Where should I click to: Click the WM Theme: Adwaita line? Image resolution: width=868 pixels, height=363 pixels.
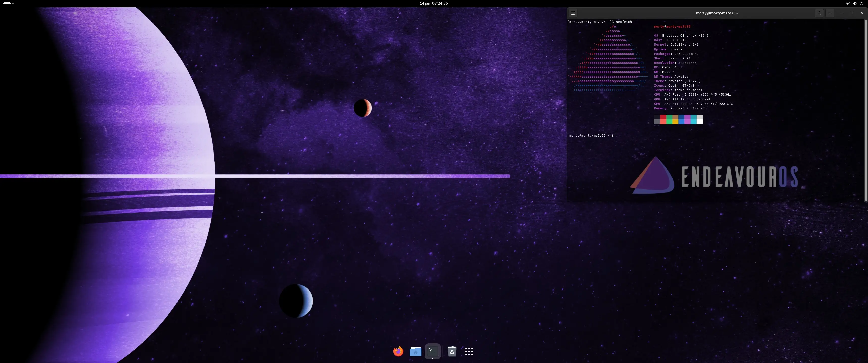pyautogui.click(x=671, y=77)
